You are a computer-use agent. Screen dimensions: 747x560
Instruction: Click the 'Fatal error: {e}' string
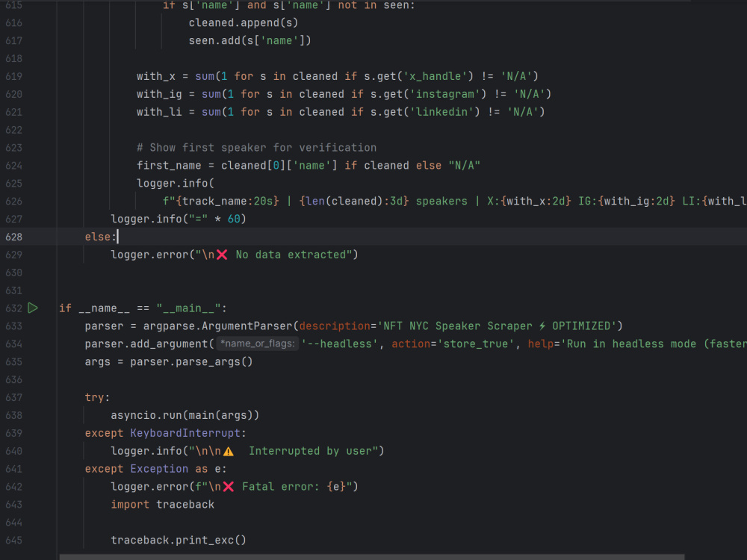(293, 487)
